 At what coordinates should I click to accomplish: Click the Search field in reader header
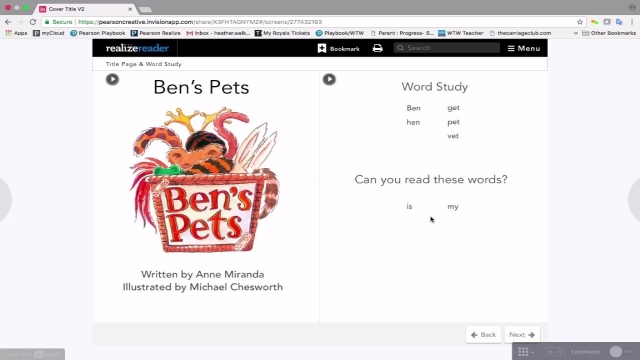pos(447,48)
